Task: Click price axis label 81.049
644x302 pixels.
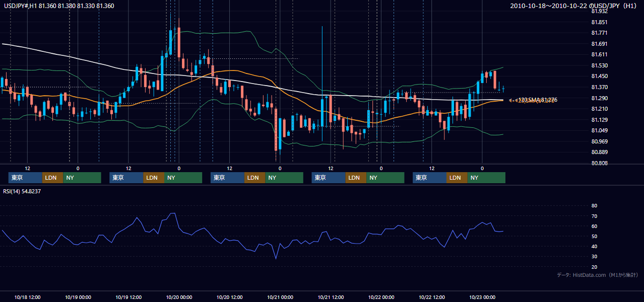Action: 600,130
